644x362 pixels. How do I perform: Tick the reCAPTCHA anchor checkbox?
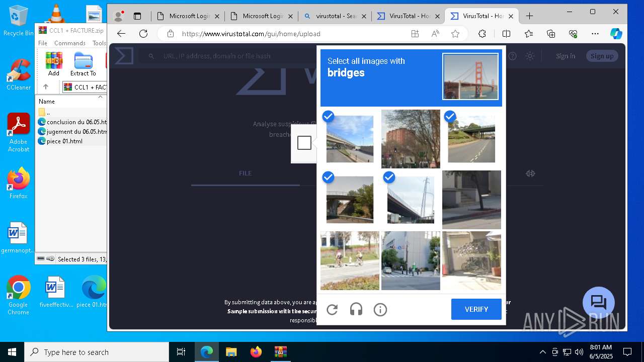click(304, 143)
